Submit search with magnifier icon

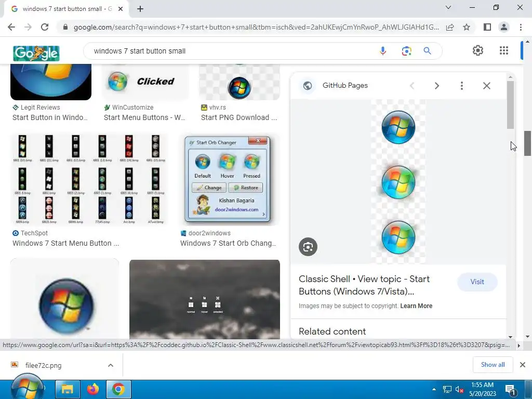(x=427, y=51)
